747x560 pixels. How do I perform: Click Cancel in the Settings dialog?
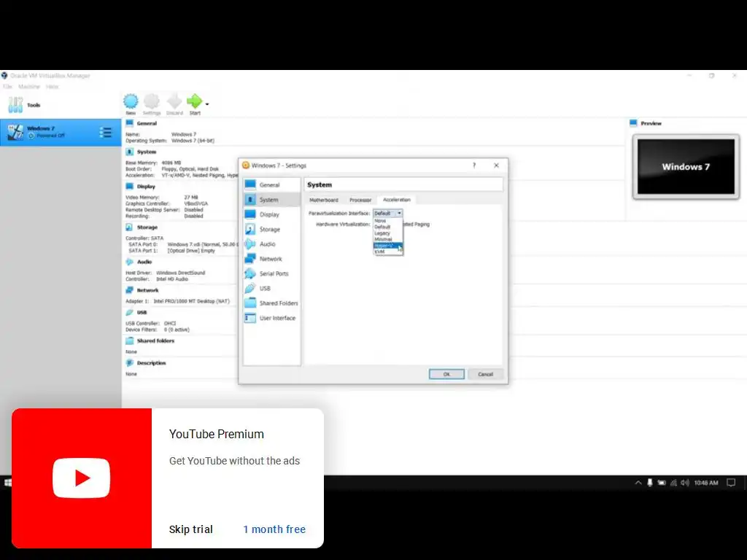(x=485, y=374)
